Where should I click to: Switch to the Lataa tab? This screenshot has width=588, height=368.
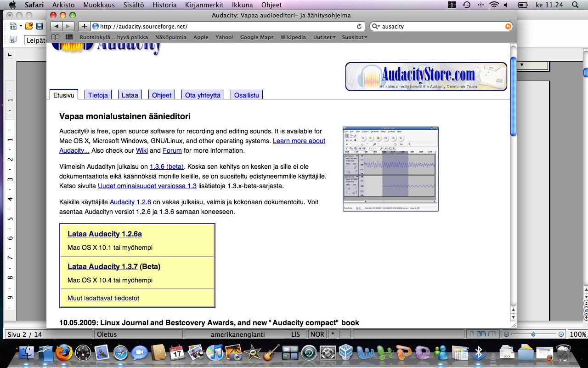click(x=130, y=95)
